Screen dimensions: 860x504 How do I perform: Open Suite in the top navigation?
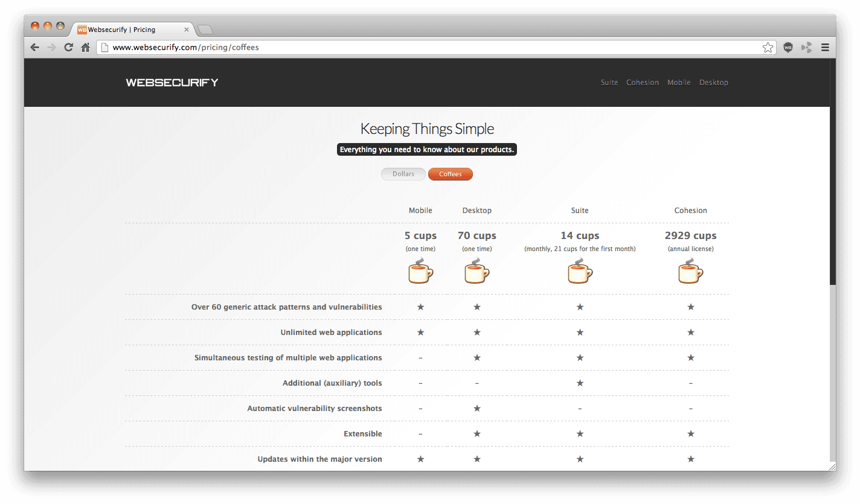point(609,83)
